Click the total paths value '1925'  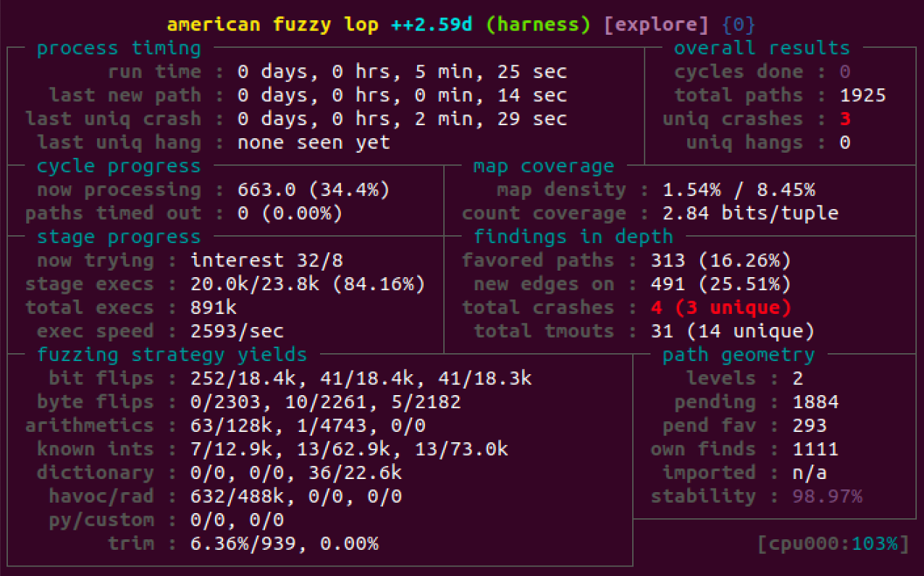[x=862, y=96]
